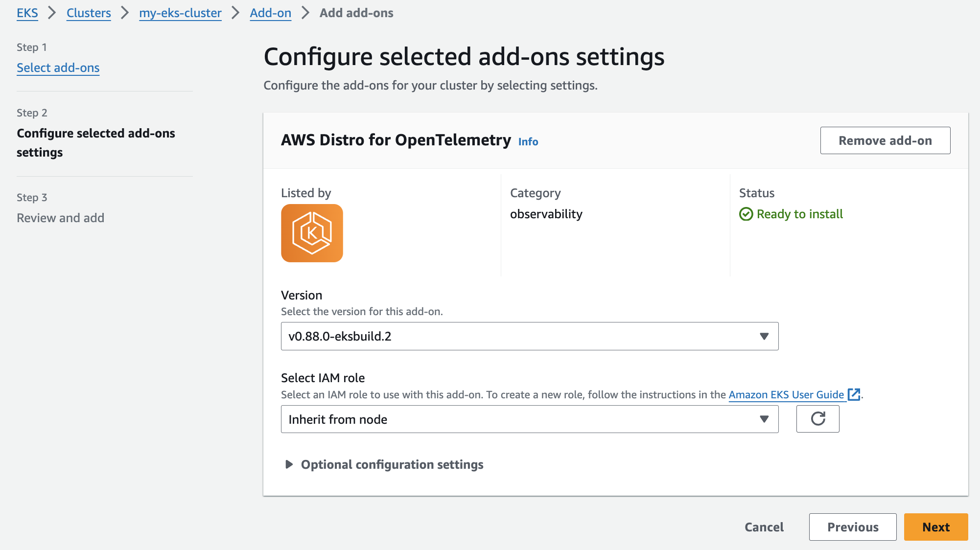Cancel the add-on configuration
The height and width of the screenshot is (550, 980).
[x=764, y=527]
